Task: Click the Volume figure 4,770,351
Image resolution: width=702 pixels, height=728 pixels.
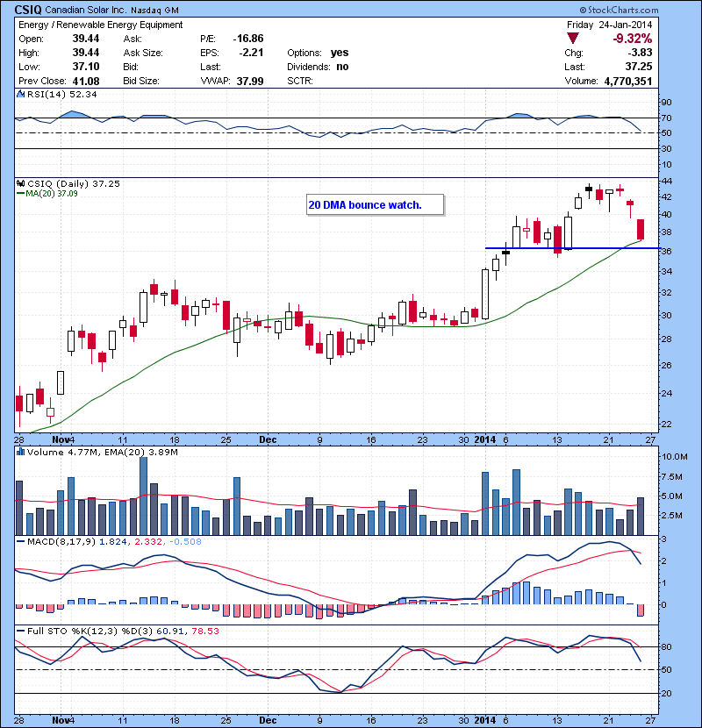Action: pos(628,82)
